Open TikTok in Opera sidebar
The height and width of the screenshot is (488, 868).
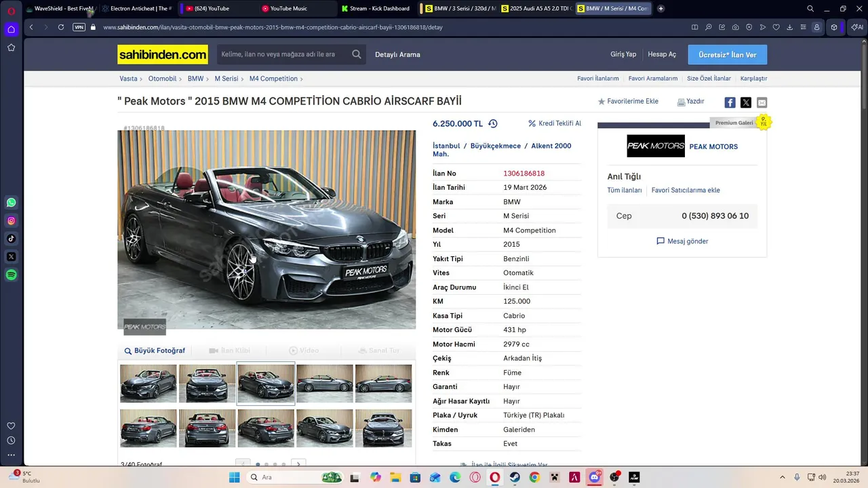point(11,239)
